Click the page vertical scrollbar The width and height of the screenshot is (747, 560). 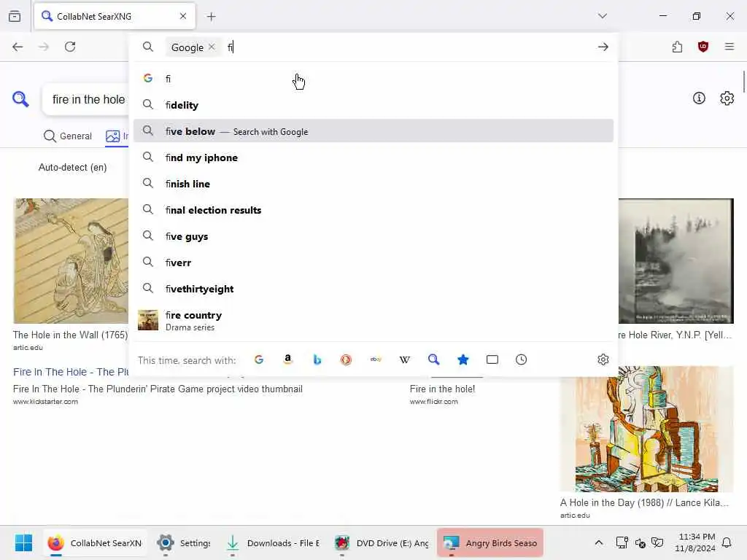(743, 82)
